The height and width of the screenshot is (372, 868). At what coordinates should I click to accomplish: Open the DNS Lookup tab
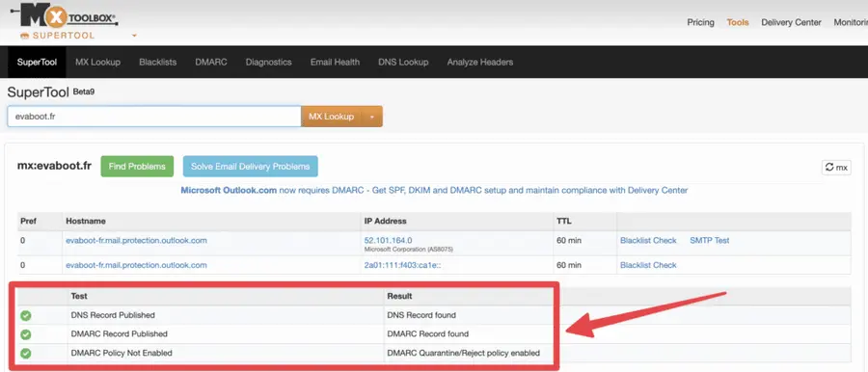[x=403, y=62]
